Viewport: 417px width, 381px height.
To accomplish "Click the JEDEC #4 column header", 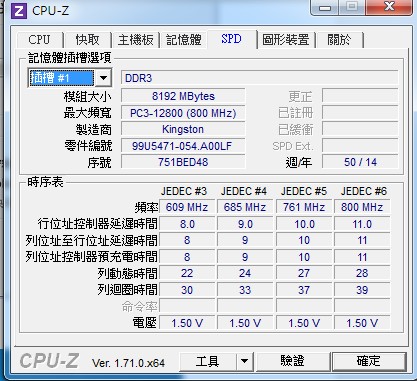I will (244, 191).
